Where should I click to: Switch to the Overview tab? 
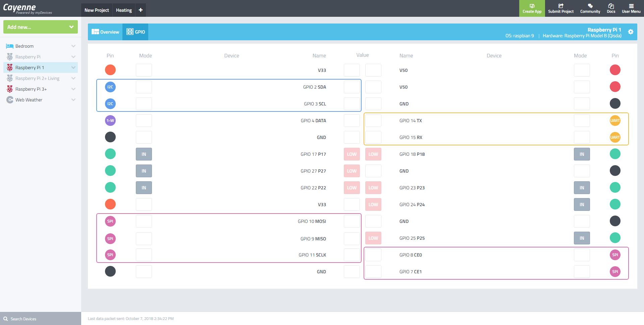pos(105,32)
